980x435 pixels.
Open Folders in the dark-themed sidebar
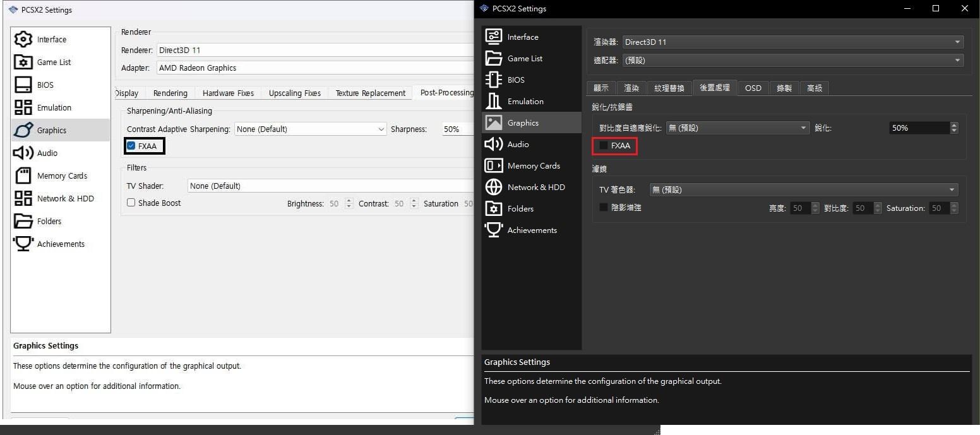pos(520,208)
